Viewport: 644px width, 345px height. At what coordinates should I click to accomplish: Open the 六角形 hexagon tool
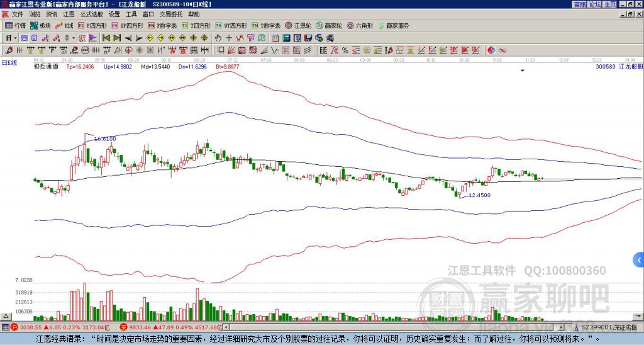pyautogui.click(x=360, y=25)
